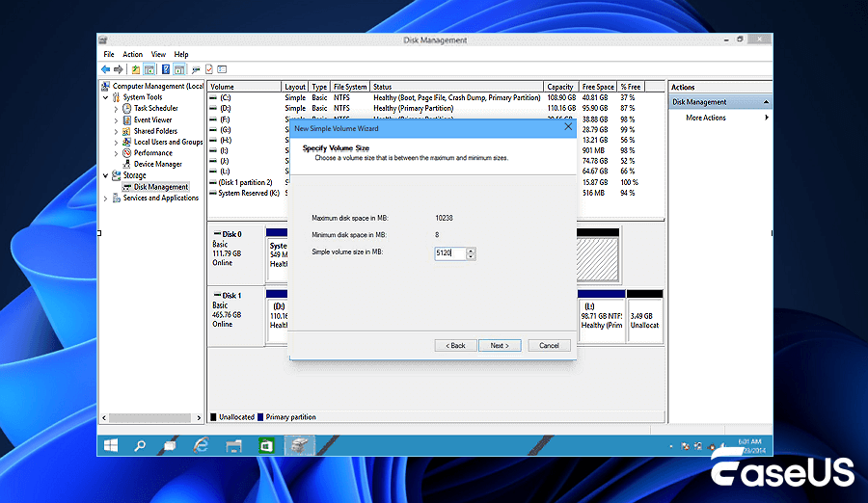This screenshot has width=868, height=503.
Task: Open the View menu
Action: click(158, 54)
